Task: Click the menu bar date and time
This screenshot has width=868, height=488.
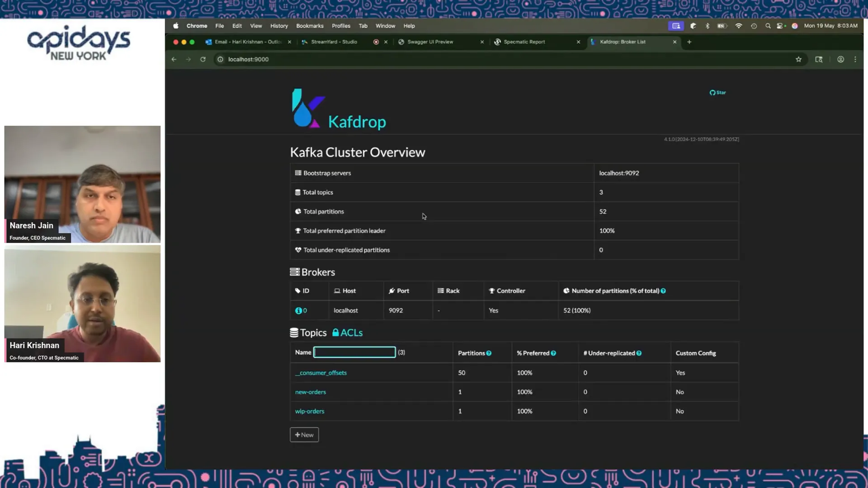Action: 830,26
